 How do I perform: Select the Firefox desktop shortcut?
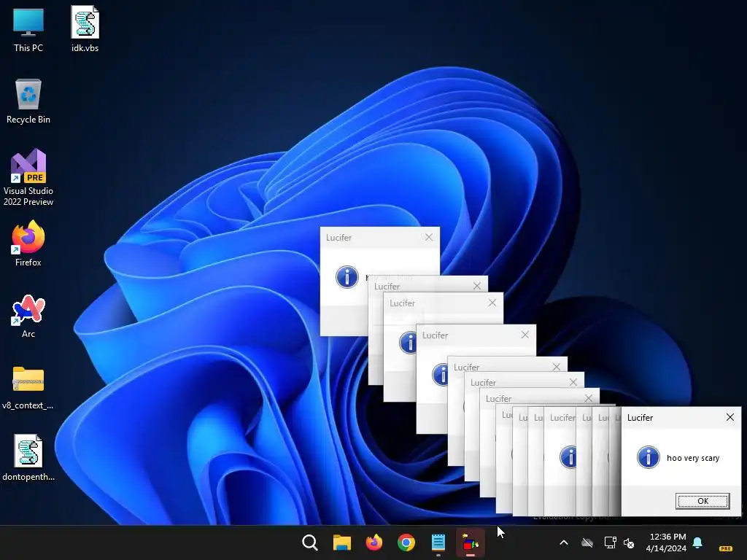coord(28,244)
